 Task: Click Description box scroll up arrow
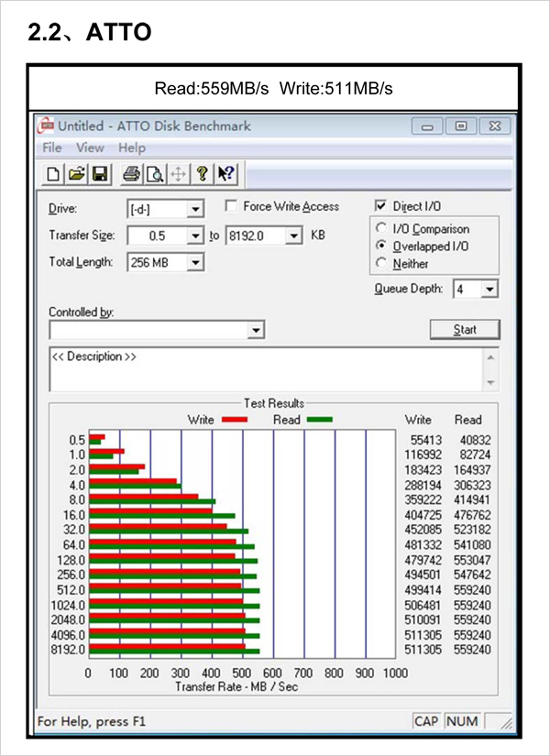click(x=491, y=357)
